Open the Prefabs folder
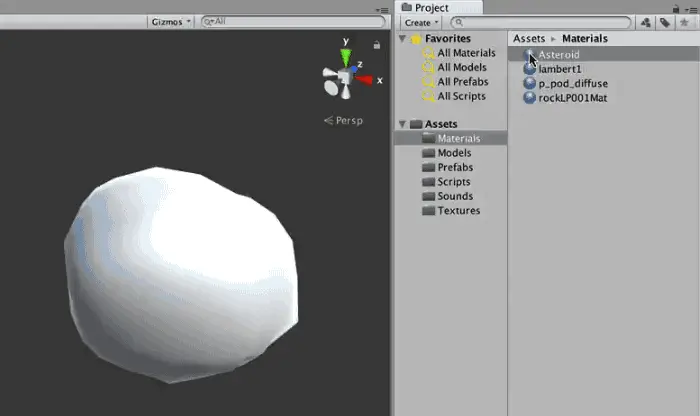 455,167
